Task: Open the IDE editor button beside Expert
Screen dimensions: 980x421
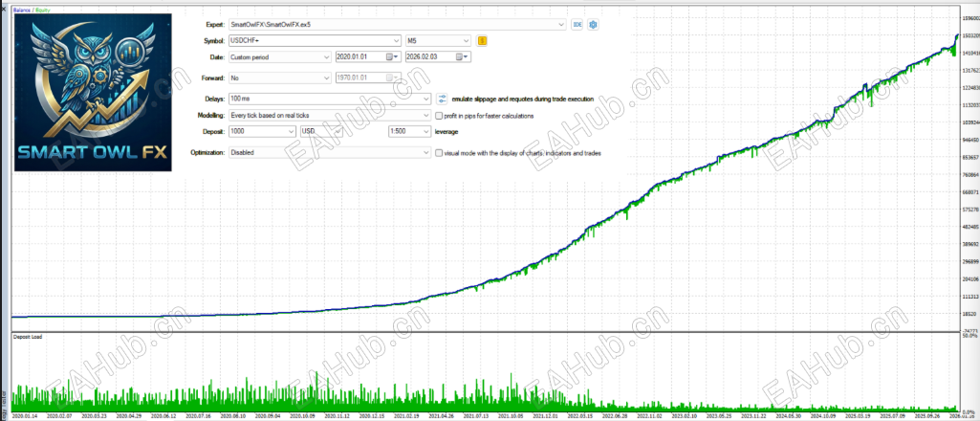Action: pyautogui.click(x=577, y=24)
